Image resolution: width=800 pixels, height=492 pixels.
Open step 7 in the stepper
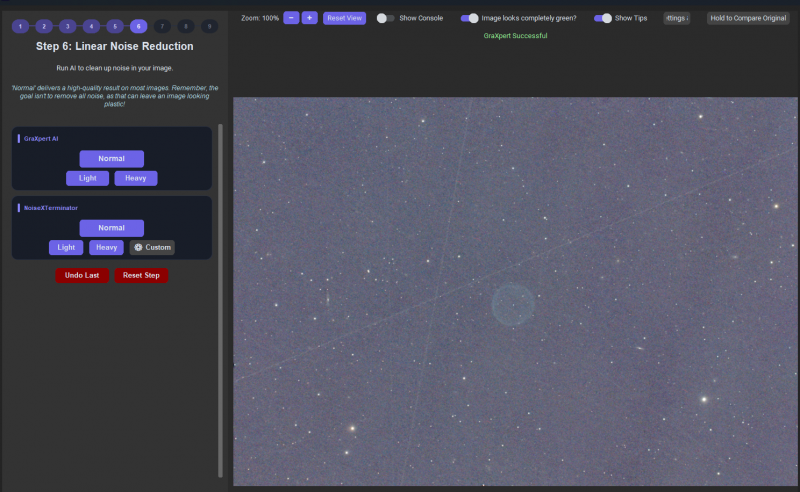(162, 27)
